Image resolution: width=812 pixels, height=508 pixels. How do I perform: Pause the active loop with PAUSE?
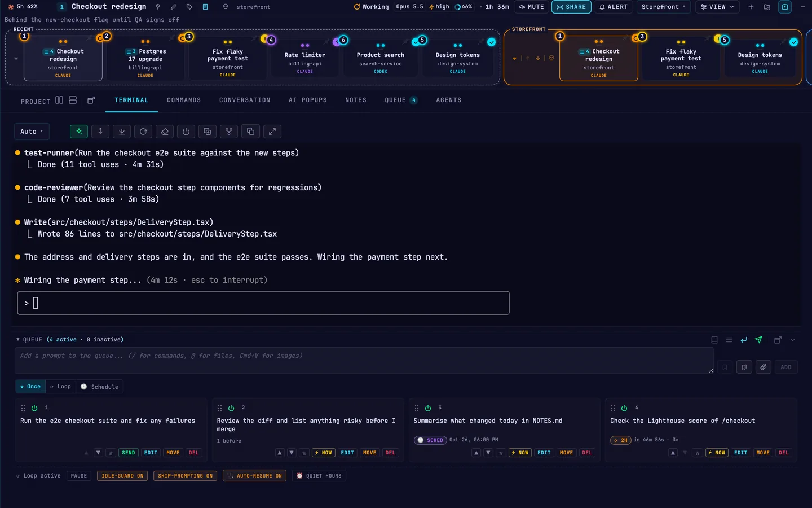tap(79, 476)
